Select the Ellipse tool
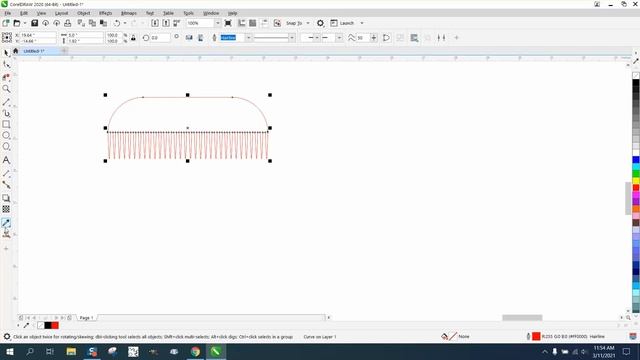Image resolution: width=640 pixels, height=360 pixels. (x=6, y=136)
